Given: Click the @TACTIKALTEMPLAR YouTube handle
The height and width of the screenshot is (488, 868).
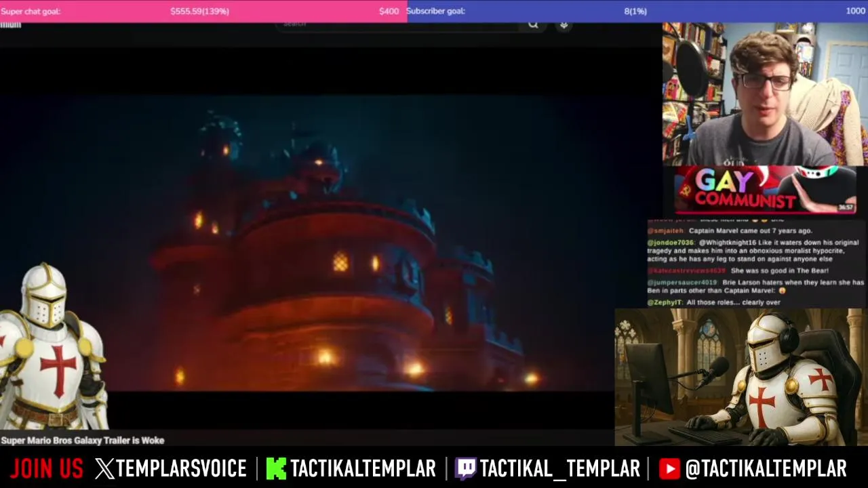Looking at the screenshot, I should tap(766, 468).
